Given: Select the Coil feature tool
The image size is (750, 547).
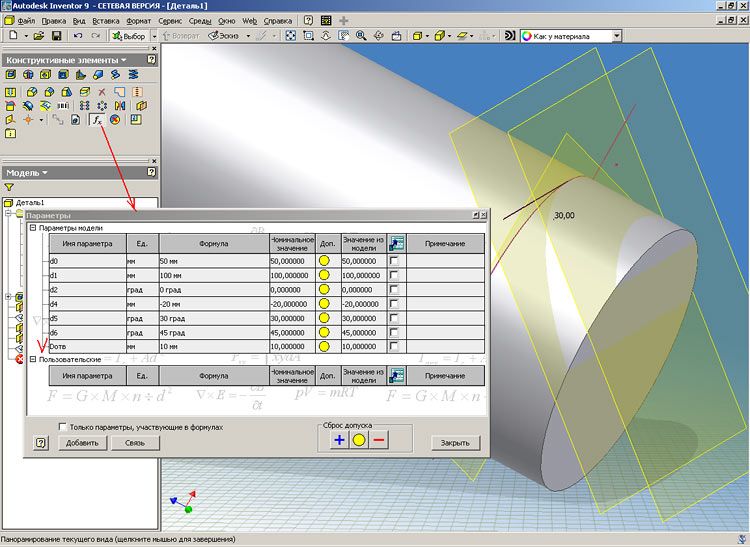Looking at the screenshot, I should 133,75.
